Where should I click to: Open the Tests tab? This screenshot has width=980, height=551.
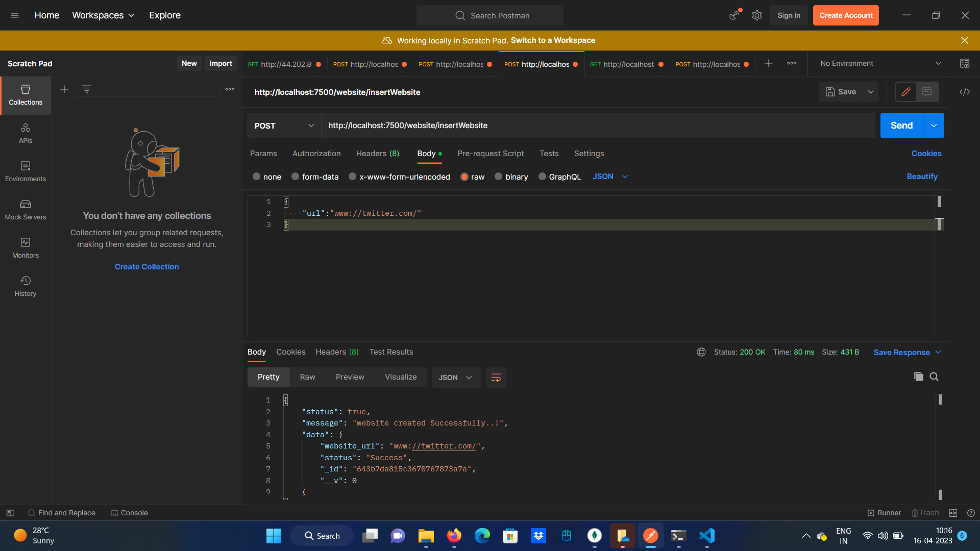click(549, 153)
